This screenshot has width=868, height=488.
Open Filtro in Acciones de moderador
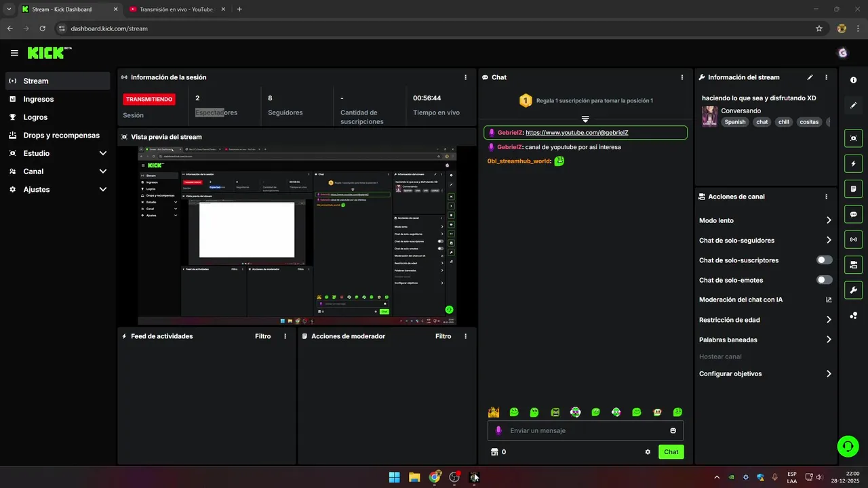pos(443,336)
